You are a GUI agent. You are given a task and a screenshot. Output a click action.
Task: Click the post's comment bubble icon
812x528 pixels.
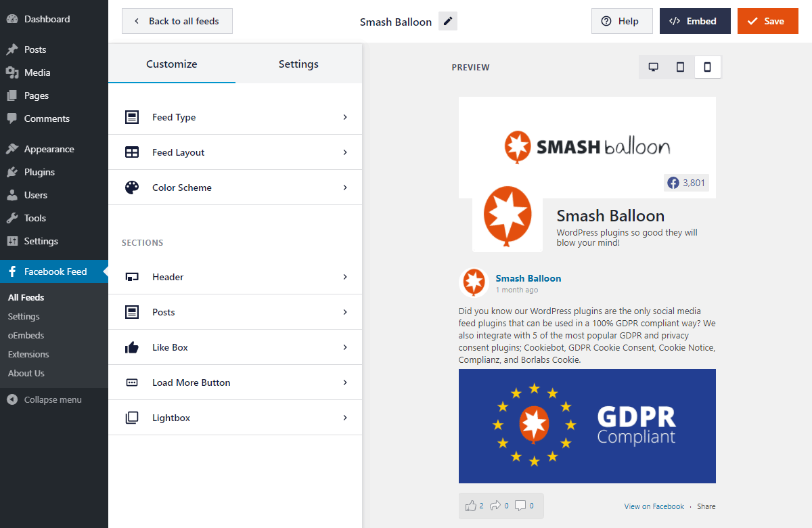point(520,506)
